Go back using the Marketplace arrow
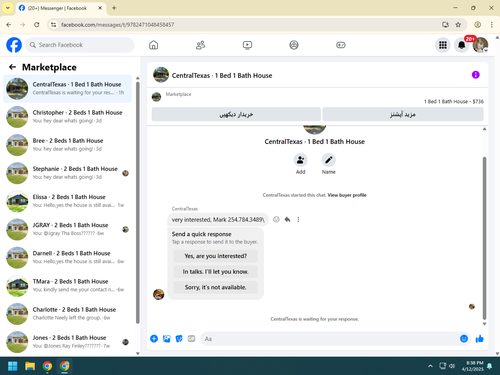This screenshot has height=375, width=500. pos(12,67)
